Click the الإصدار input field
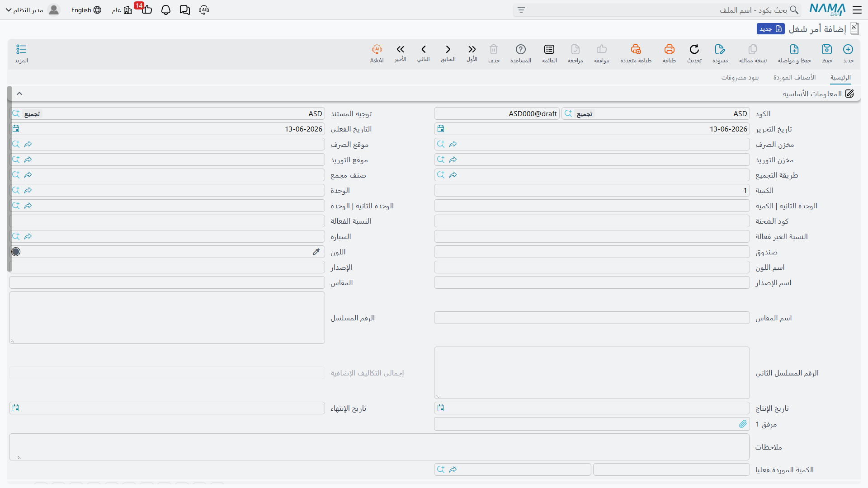The height and width of the screenshot is (488, 868). [x=167, y=267]
